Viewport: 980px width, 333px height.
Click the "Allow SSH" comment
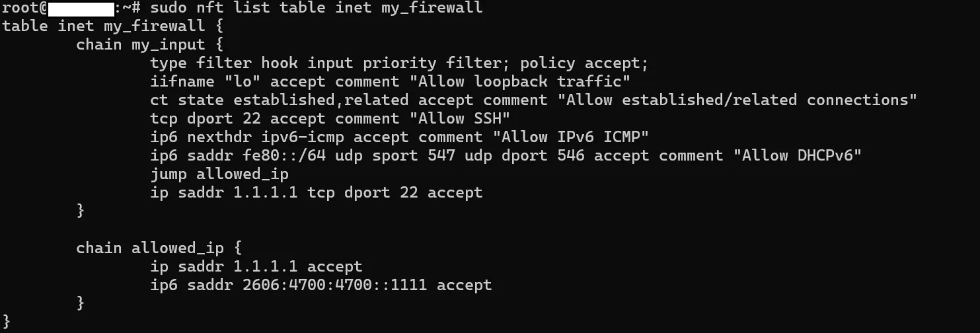pos(455,119)
